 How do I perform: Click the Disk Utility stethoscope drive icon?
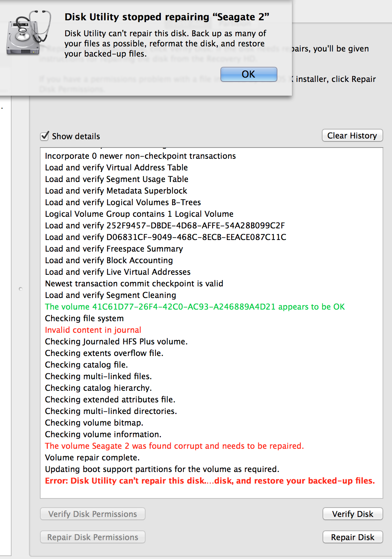[x=29, y=33]
